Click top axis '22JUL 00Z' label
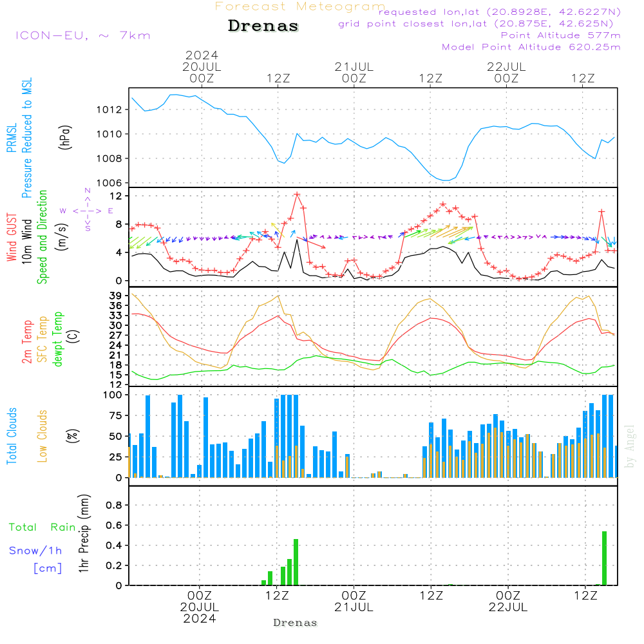The height and width of the screenshot is (644, 644). pyautogui.click(x=506, y=72)
